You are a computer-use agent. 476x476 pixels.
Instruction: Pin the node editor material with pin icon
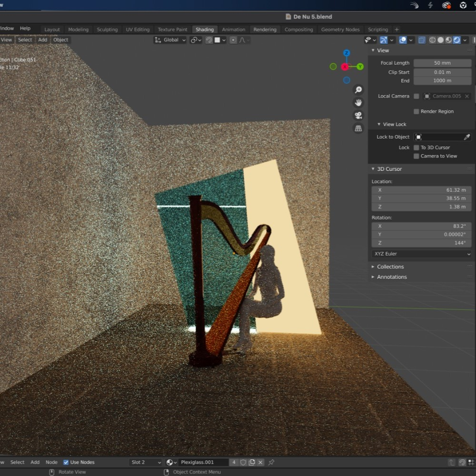pyautogui.click(x=271, y=462)
